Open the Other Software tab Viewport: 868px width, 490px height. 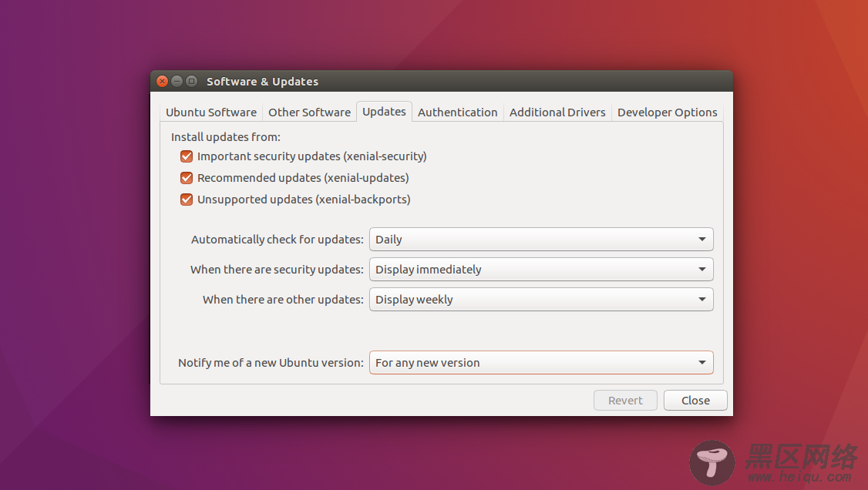click(x=309, y=112)
